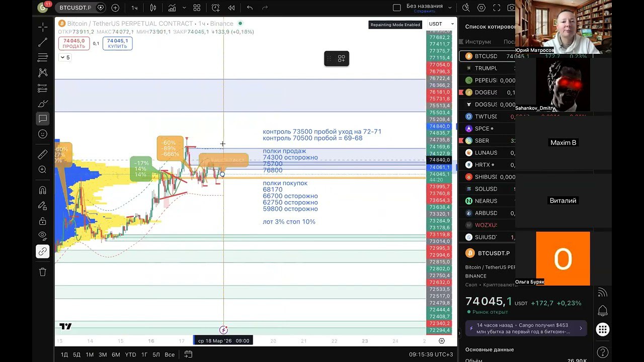Select the brush drawing tool
This screenshot has width=644, height=362.
tap(43, 104)
